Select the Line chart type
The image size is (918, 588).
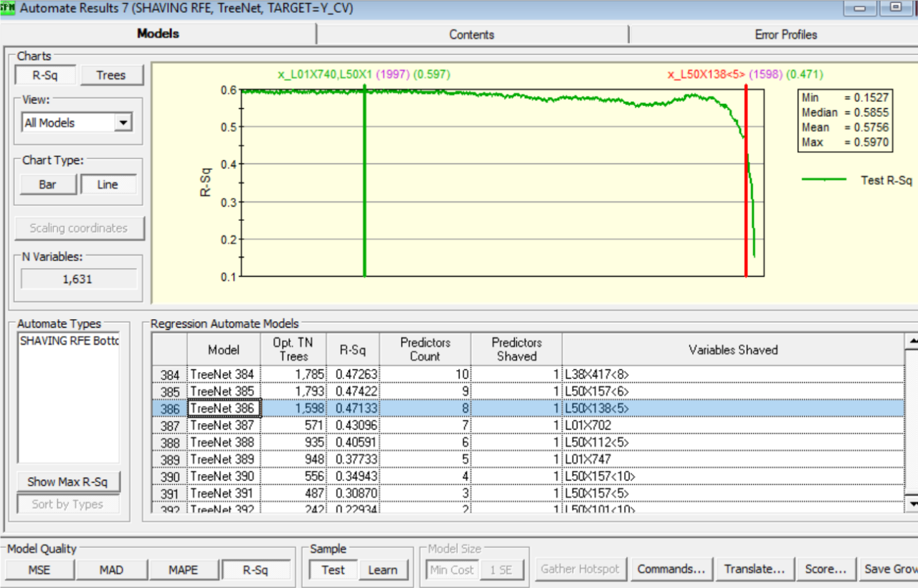[108, 184]
